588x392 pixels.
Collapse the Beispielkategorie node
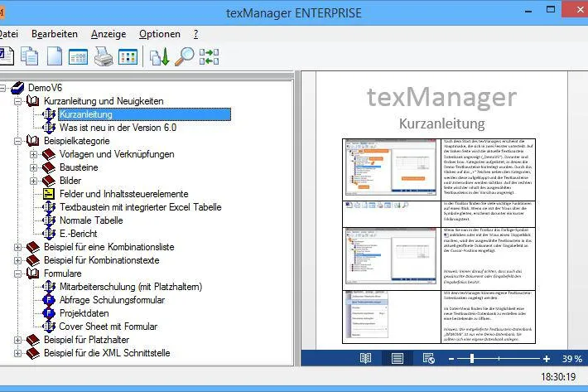17,141
